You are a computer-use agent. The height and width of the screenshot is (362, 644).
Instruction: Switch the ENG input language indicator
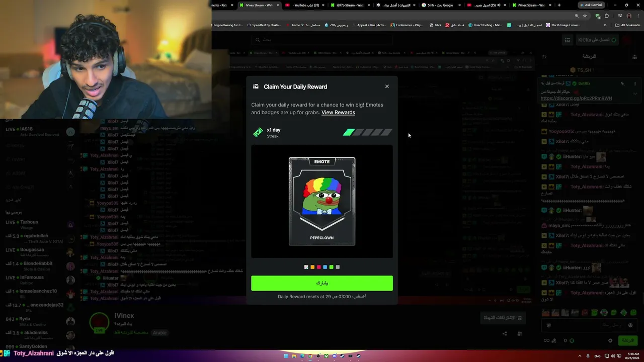597,356
